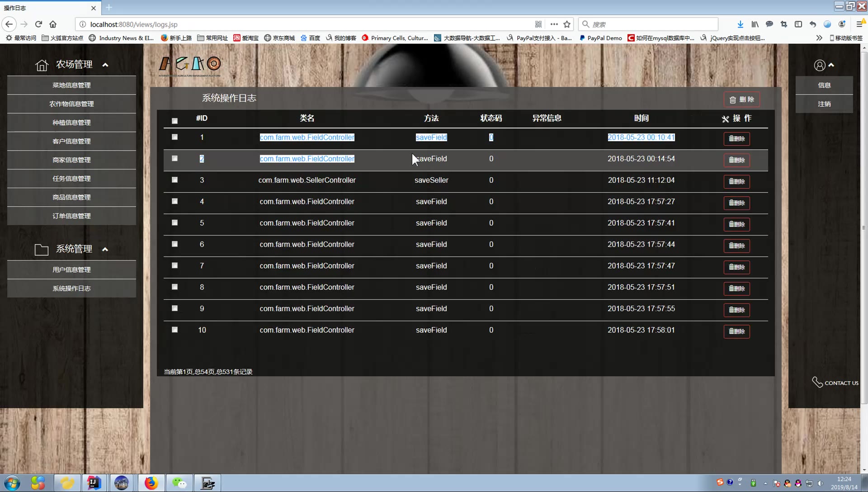Check the checkbox for log row 3

175,180
